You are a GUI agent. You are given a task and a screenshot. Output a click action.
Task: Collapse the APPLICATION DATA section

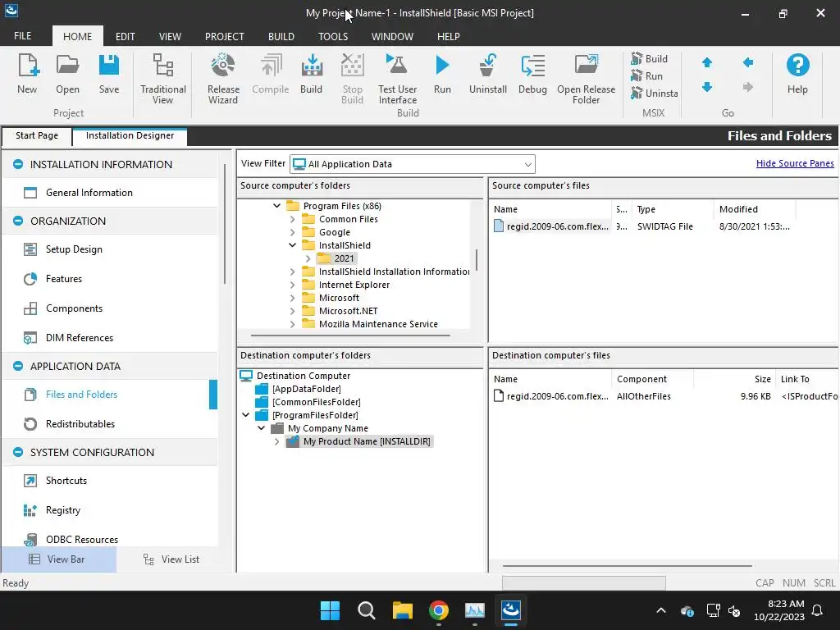click(18, 366)
